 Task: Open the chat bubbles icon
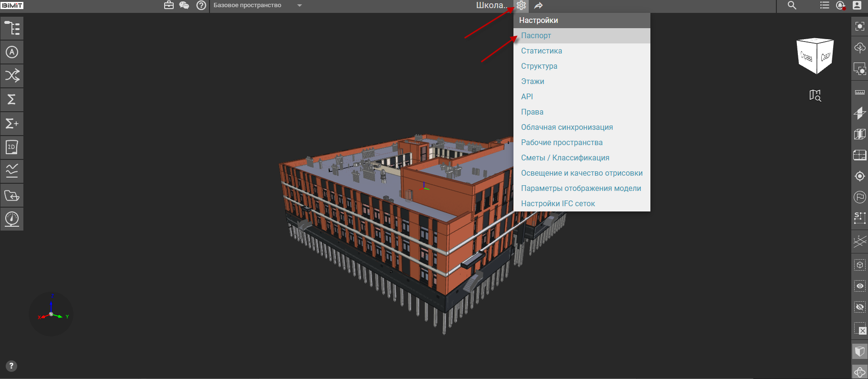click(184, 5)
